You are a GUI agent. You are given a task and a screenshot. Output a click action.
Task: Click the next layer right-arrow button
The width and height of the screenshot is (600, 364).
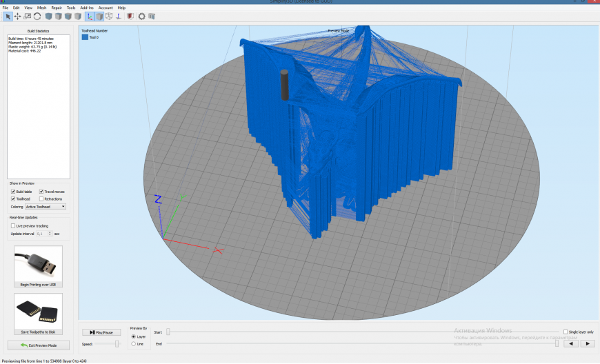click(x=587, y=343)
